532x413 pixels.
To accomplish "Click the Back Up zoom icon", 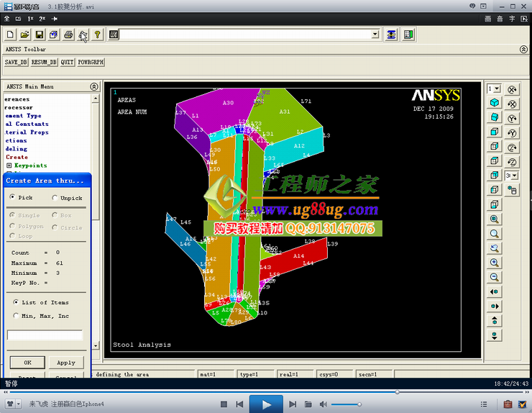I will tap(495, 248).
